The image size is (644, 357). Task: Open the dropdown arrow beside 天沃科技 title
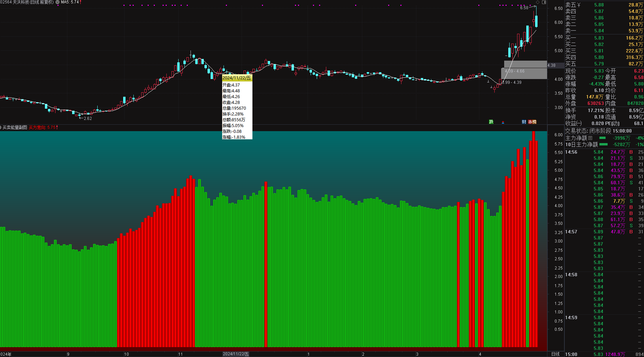[57, 2]
